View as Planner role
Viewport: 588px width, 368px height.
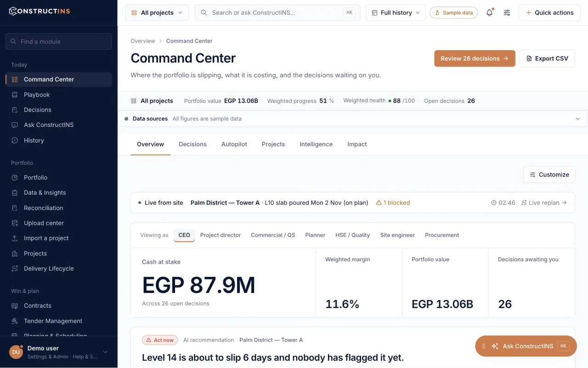[315, 235]
